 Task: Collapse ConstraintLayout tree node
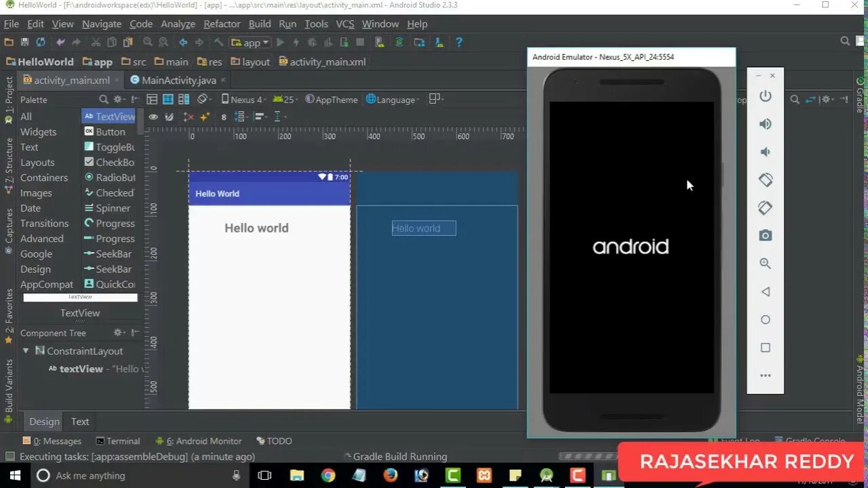(x=26, y=351)
